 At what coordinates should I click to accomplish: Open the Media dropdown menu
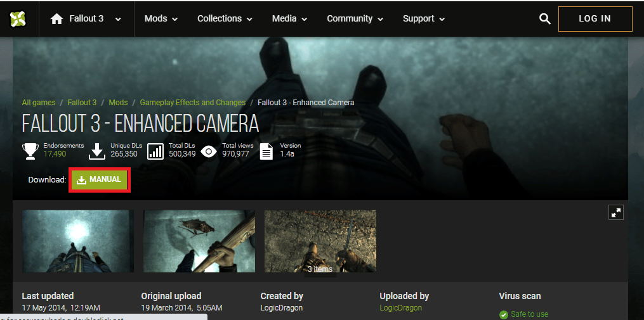pos(289,18)
